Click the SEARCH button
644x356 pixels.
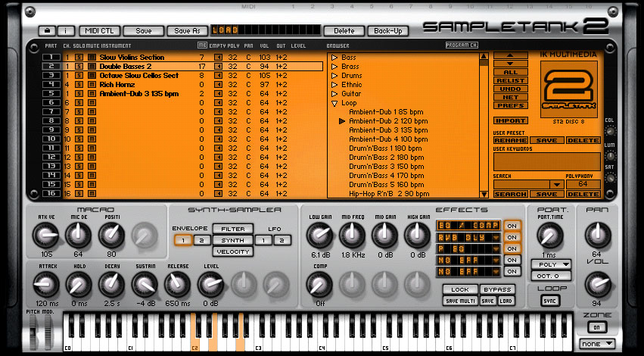[x=511, y=194]
